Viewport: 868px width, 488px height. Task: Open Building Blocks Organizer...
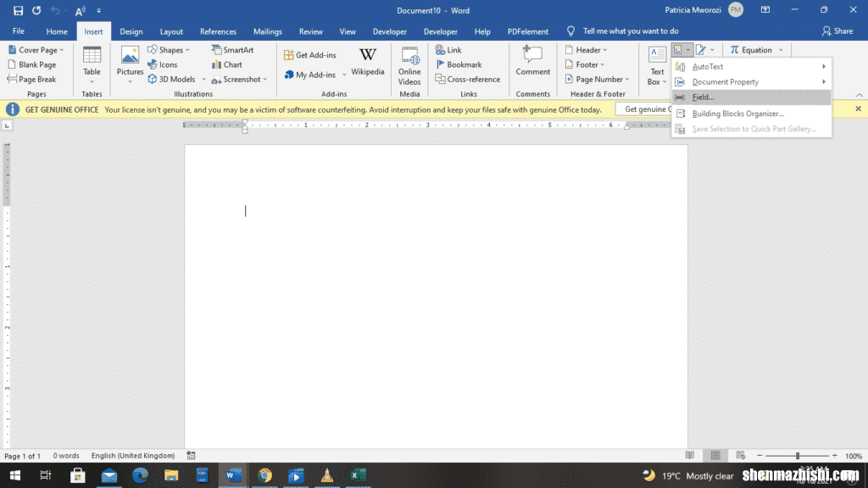click(x=751, y=114)
